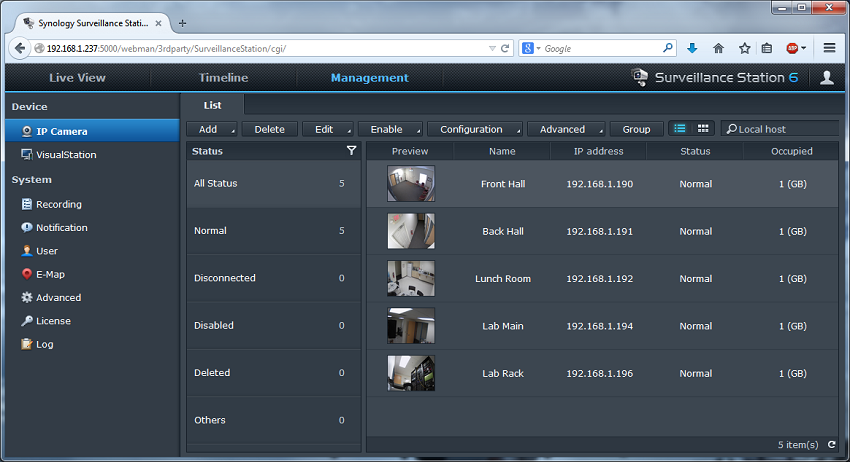
Task: Open the bookmarks list icon
Action: [767, 48]
